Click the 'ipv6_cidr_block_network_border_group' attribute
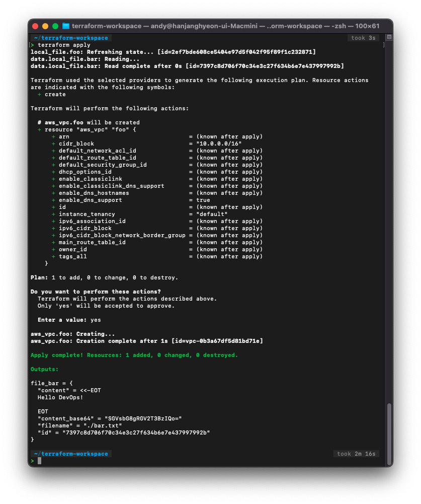The image size is (421, 504). click(122, 235)
